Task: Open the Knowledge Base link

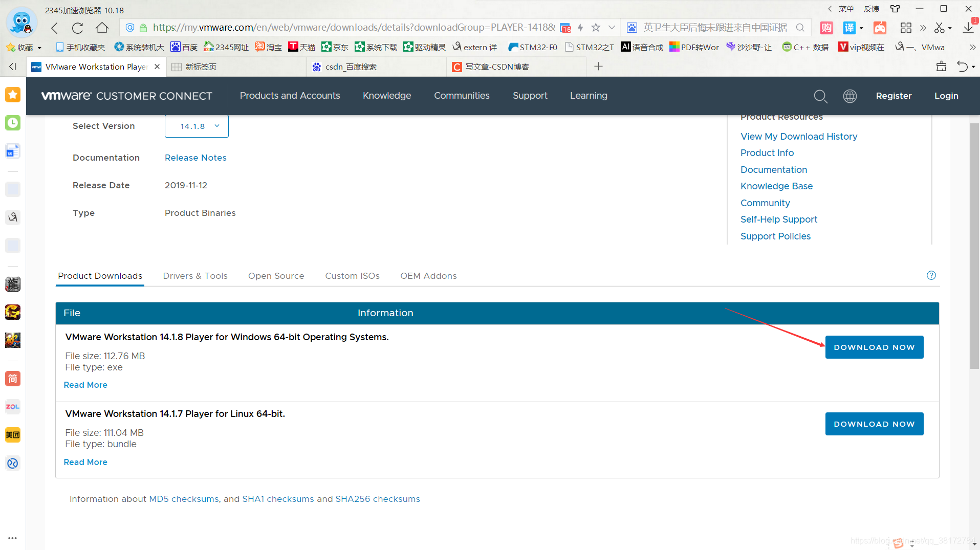Action: tap(776, 186)
